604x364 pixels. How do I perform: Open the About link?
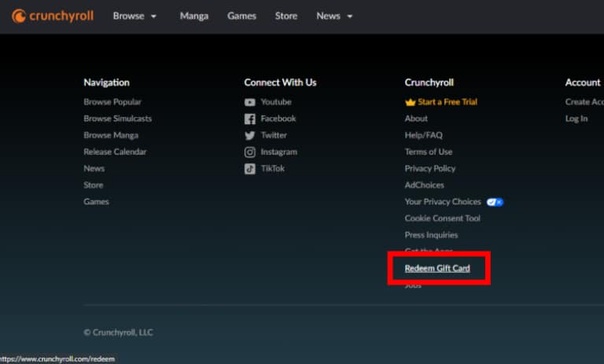(416, 118)
